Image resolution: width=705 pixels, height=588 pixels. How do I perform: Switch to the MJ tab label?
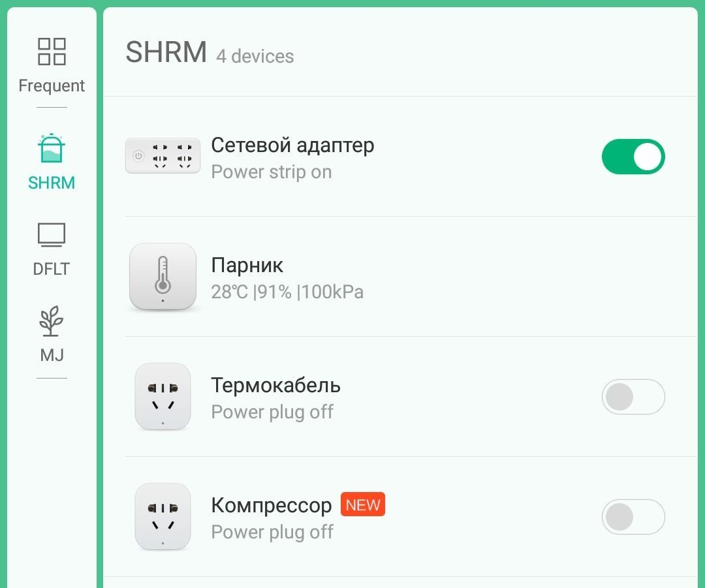pyautogui.click(x=52, y=355)
